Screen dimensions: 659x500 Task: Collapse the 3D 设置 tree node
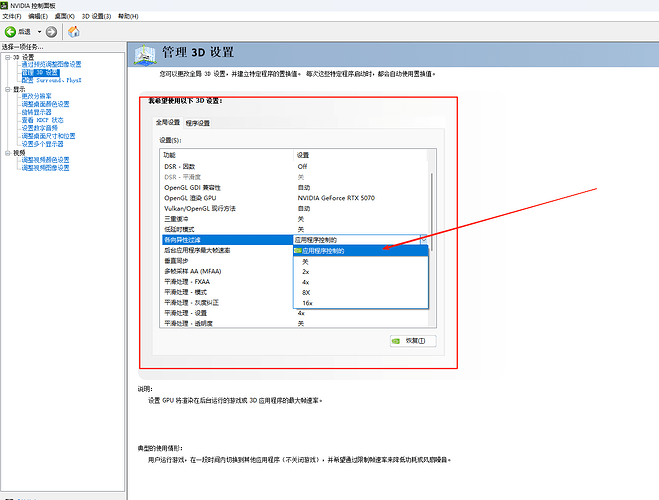tap(8, 57)
